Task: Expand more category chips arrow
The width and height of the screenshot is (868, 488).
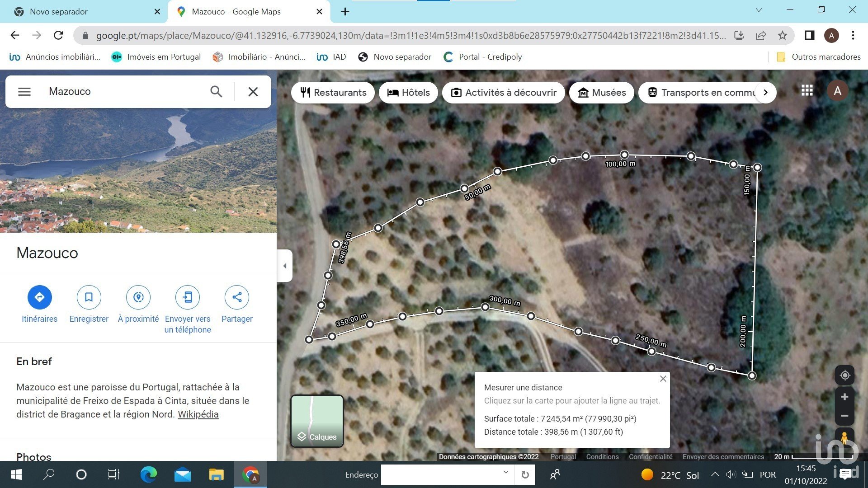Action: [765, 93]
